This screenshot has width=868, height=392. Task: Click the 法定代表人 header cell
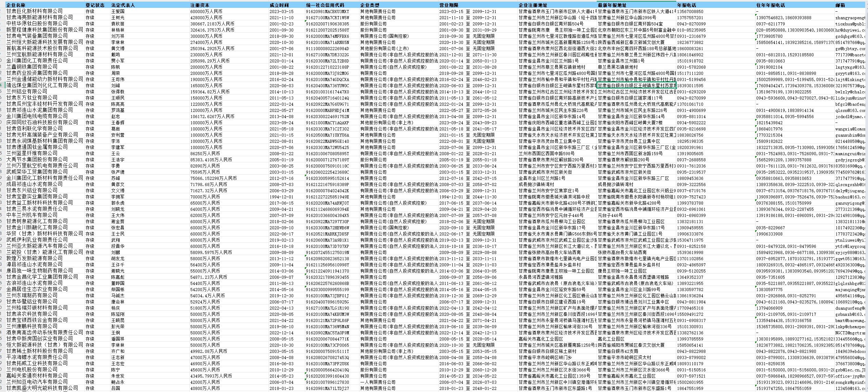[123, 5]
